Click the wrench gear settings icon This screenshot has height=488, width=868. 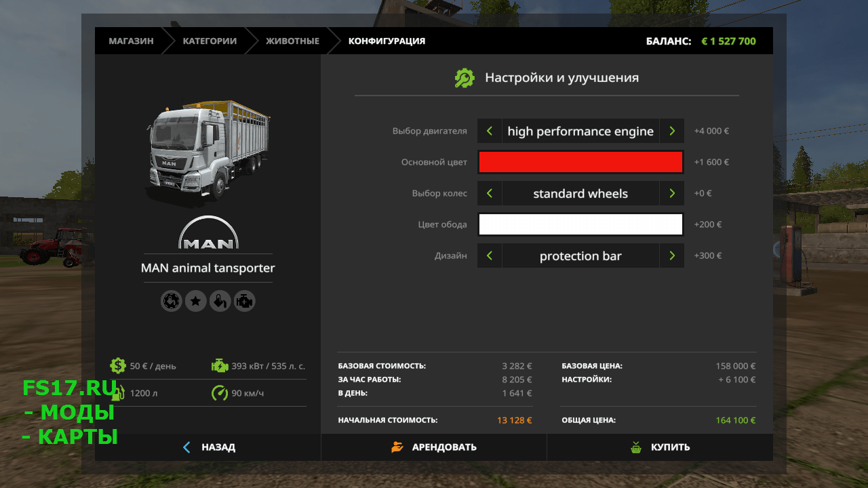coord(465,78)
